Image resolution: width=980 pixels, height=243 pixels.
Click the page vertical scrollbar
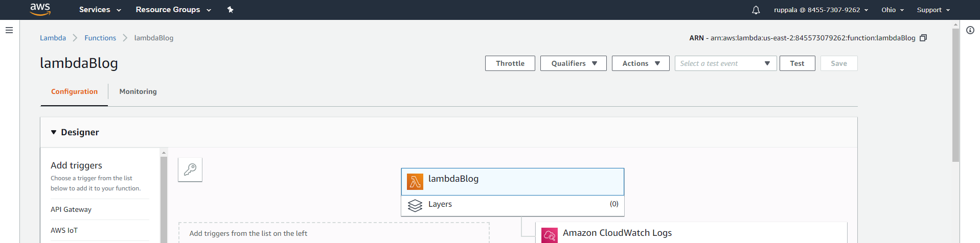click(x=955, y=95)
